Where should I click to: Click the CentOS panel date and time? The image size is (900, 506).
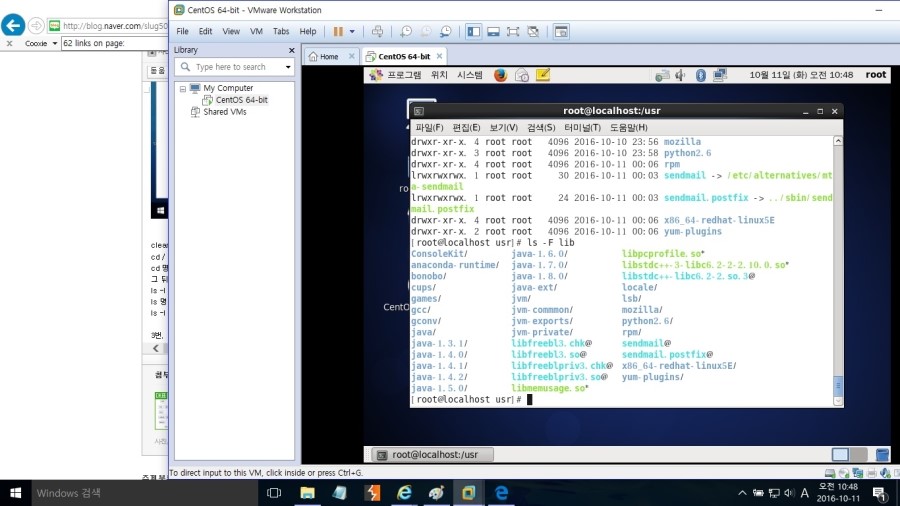click(x=801, y=75)
